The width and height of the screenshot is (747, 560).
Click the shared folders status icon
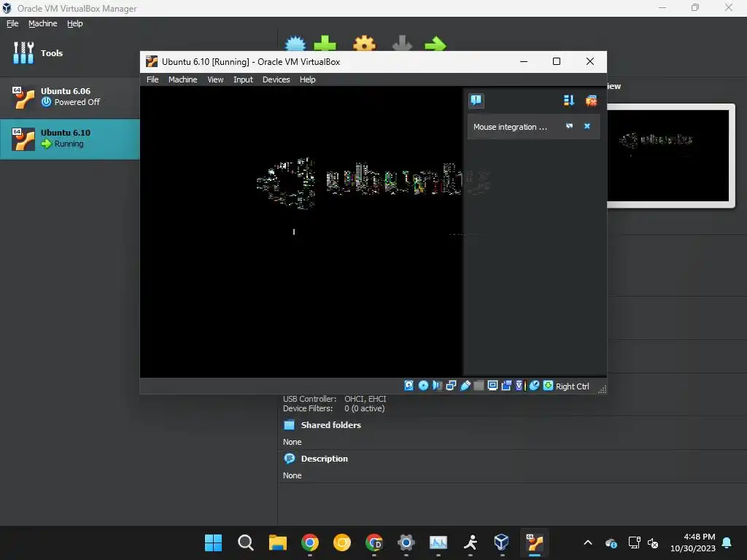(x=479, y=386)
